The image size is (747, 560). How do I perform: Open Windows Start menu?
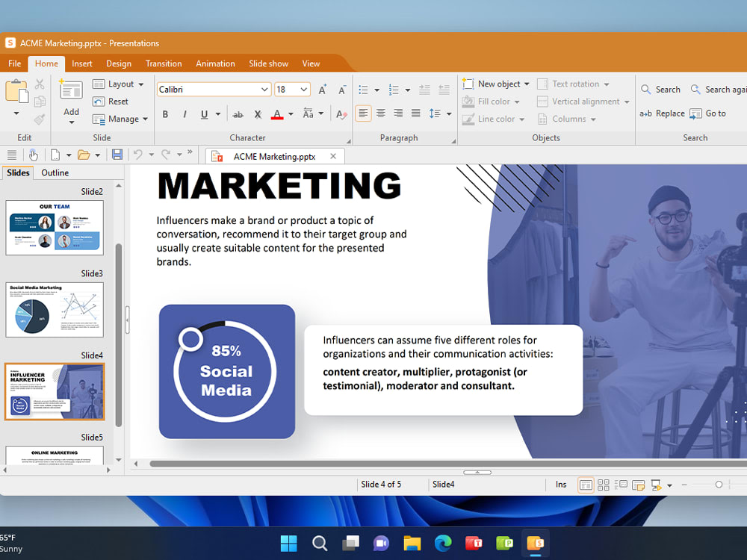point(288,544)
